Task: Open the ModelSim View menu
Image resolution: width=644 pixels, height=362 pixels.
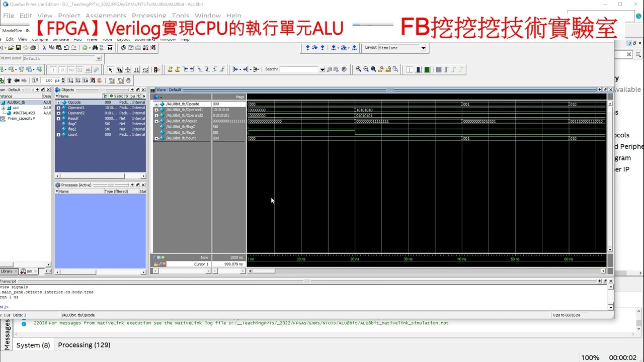Action: coord(23,39)
